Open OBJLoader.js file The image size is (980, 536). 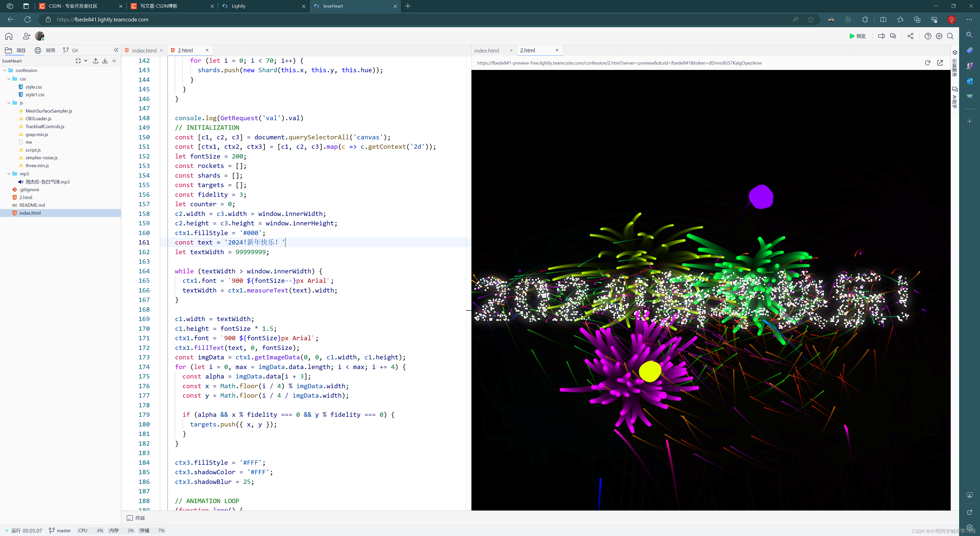38,119
